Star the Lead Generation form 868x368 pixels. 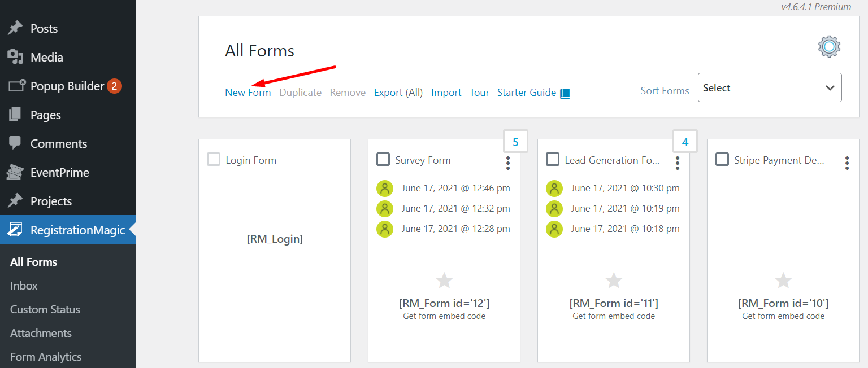tap(614, 280)
